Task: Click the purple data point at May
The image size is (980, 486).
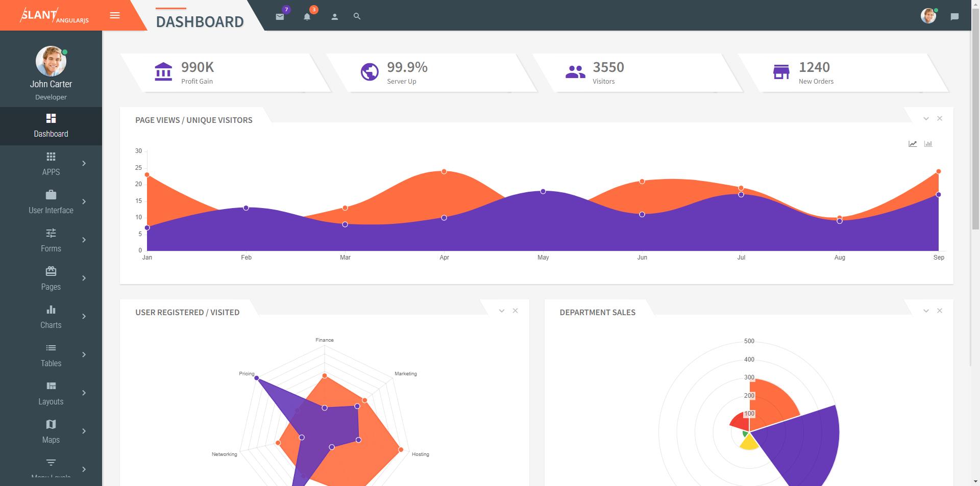Action: point(543,191)
